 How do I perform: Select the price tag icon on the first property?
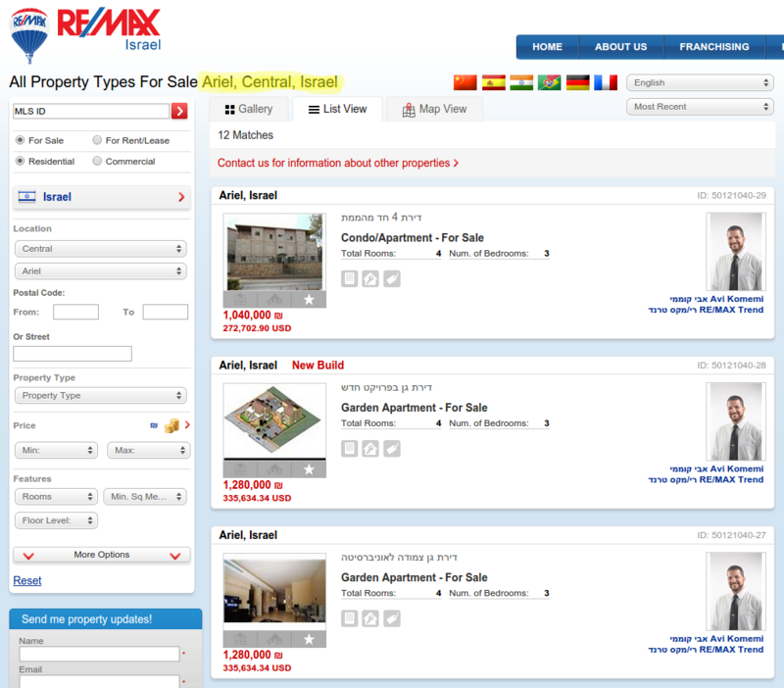click(x=392, y=278)
